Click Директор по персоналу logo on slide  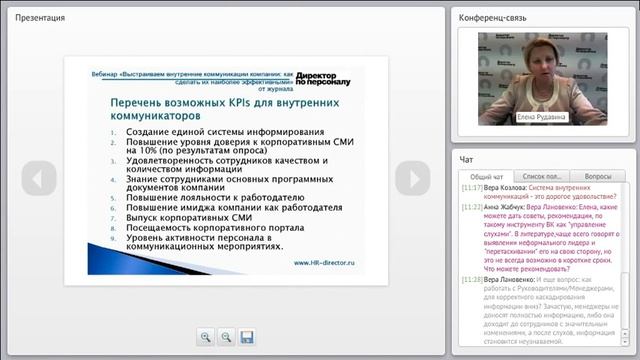click(x=323, y=79)
